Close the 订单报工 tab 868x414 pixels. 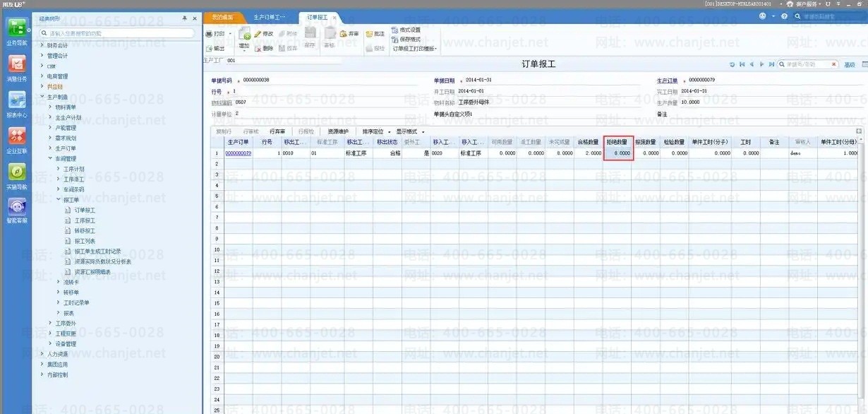click(334, 17)
